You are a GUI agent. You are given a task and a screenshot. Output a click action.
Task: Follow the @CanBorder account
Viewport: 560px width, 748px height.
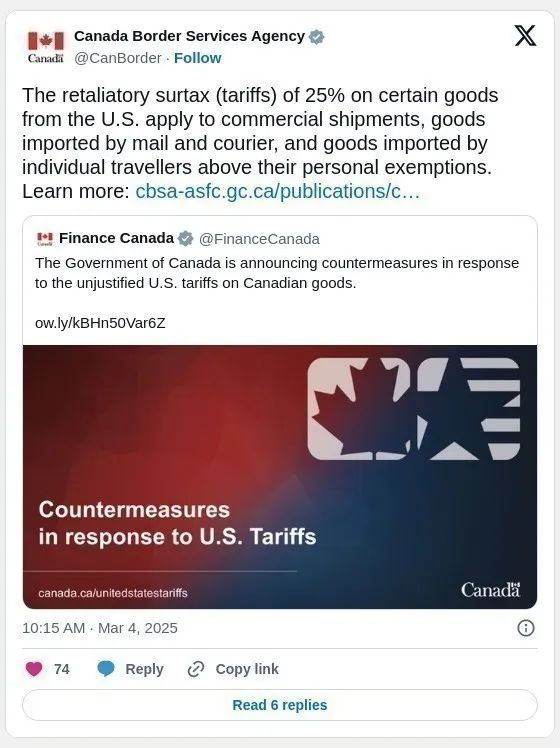click(197, 58)
